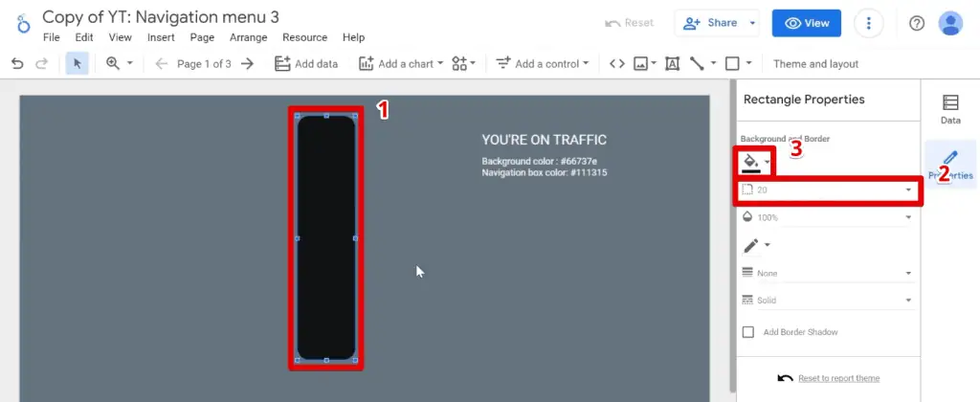The width and height of the screenshot is (980, 402).
Task: Open the Add a control dropdown
Action: [543, 64]
